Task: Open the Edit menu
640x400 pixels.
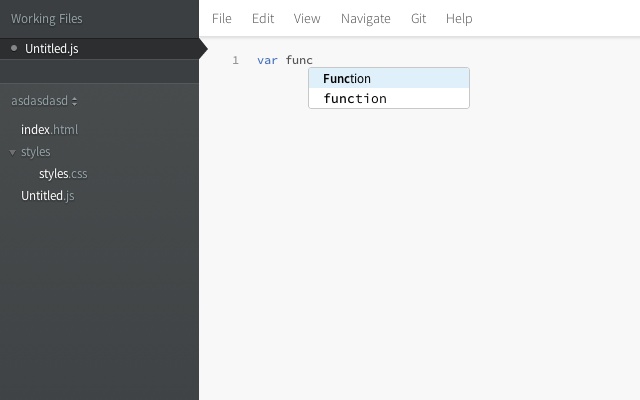Action: pyautogui.click(x=263, y=18)
